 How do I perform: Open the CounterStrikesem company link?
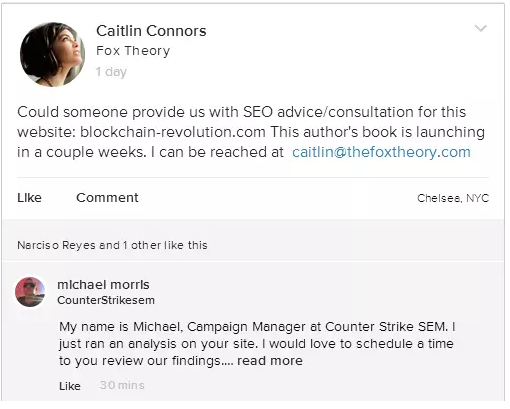106,300
